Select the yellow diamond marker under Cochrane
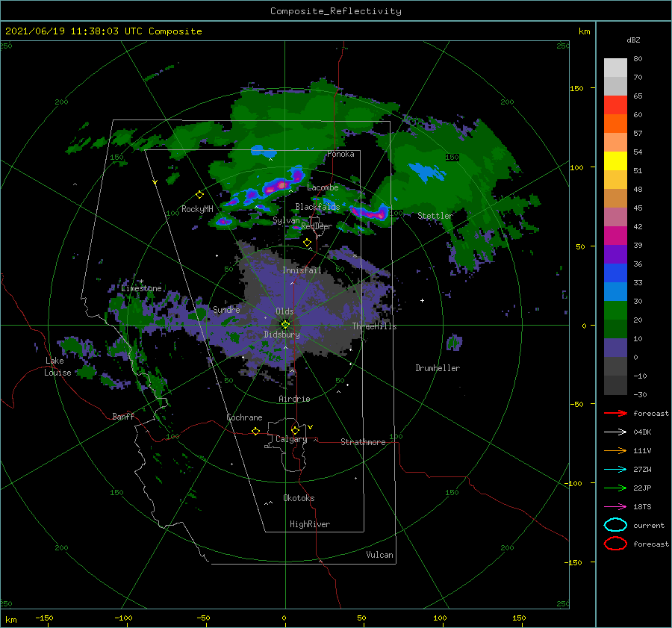The image size is (672, 628). (255, 431)
